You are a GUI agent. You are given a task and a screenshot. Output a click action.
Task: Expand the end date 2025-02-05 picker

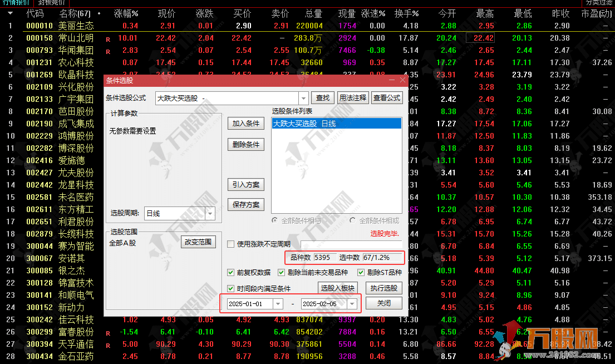coord(352,304)
